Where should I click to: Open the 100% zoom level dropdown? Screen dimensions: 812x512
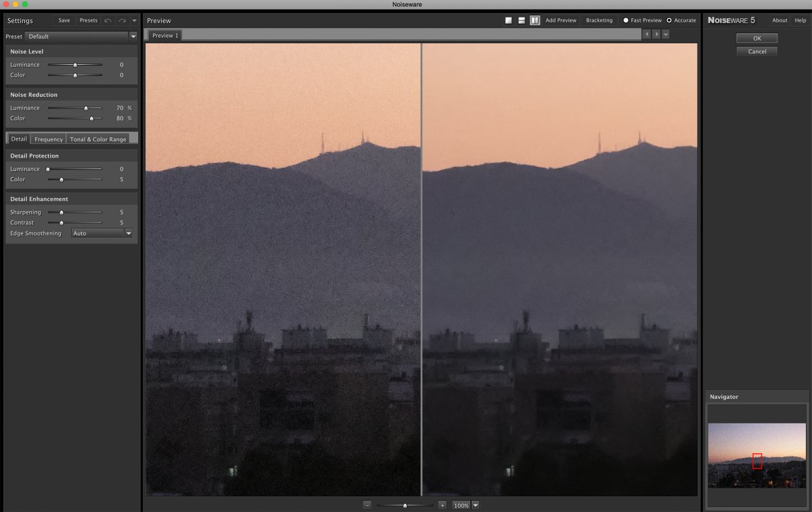(x=475, y=505)
